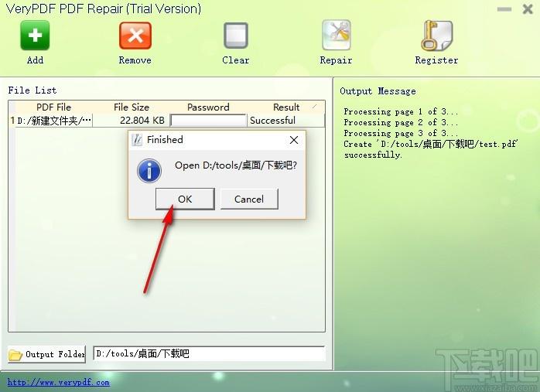540x392 pixels.
Task: Open the www.verypdf.com link
Action: click(58, 383)
